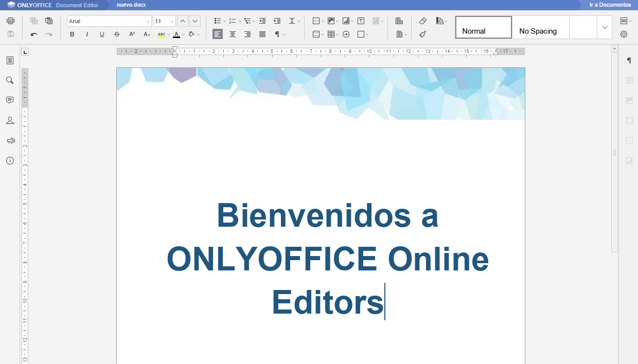Toggle superscript formatting
638x364 pixels.
coord(132,34)
